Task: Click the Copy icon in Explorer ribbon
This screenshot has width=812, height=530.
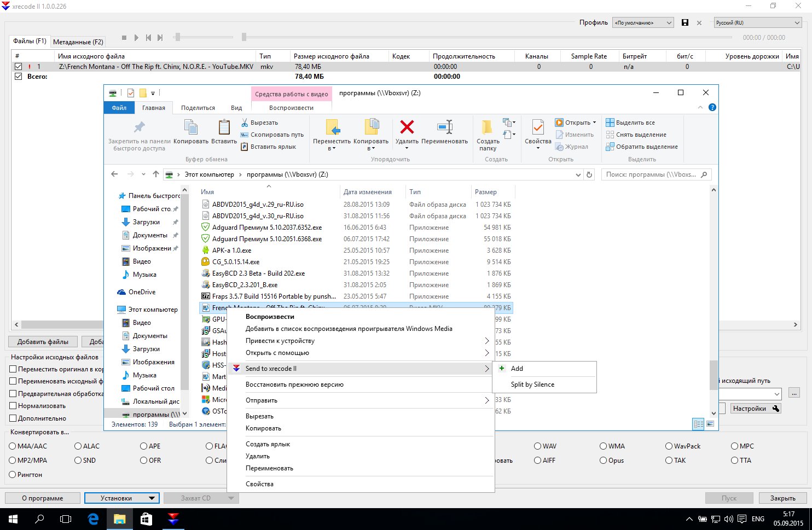Action: point(191,127)
